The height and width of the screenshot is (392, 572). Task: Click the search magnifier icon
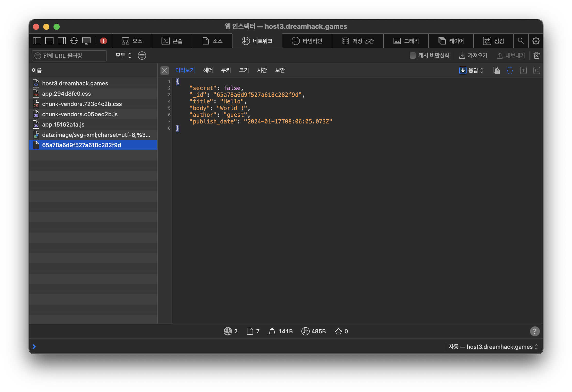(x=521, y=41)
